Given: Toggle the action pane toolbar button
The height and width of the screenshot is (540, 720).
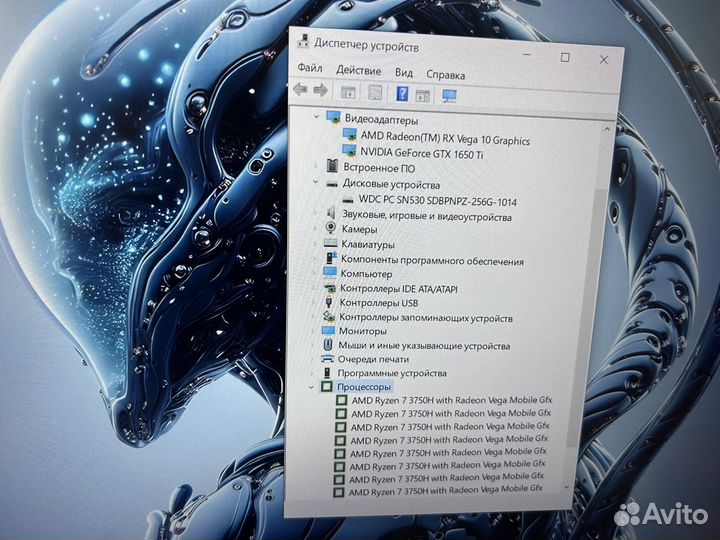Looking at the screenshot, I should coord(422,96).
